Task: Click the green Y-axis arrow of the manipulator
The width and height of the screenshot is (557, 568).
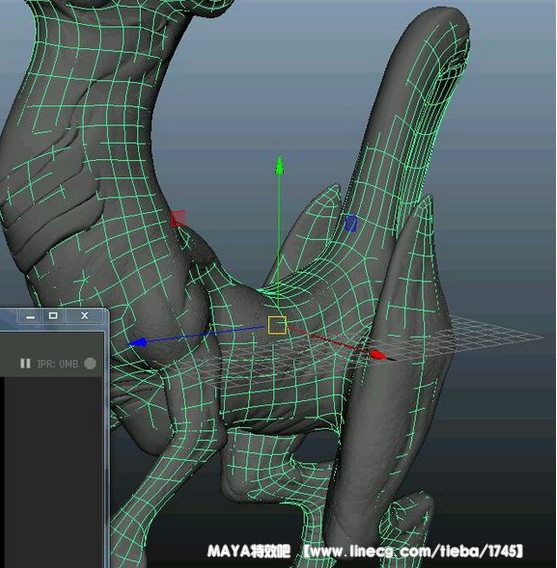Action: click(x=279, y=166)
